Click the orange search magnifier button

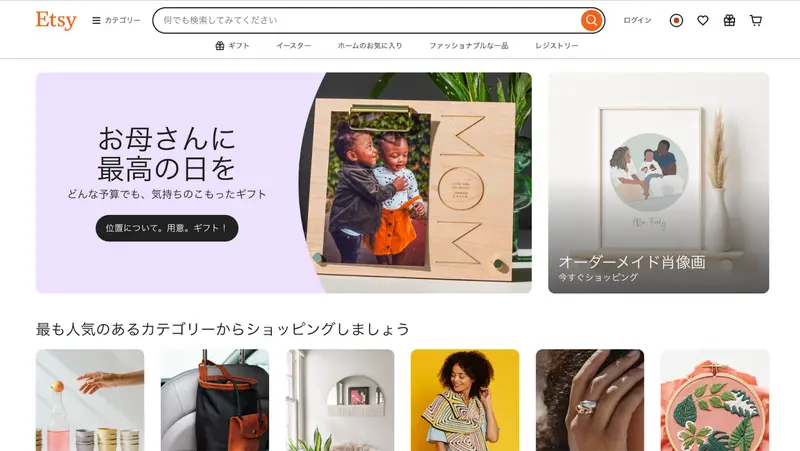pyautogui.click(x=591, y=20)
